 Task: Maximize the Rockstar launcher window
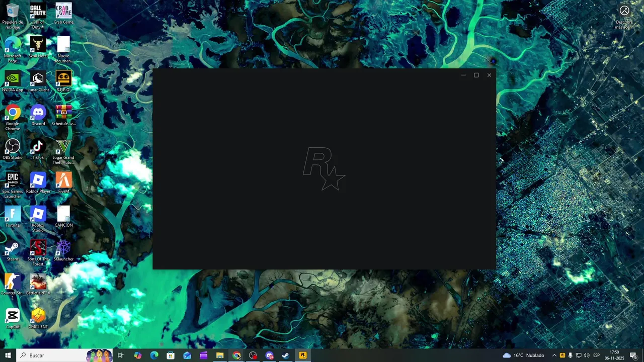(476, 75)
